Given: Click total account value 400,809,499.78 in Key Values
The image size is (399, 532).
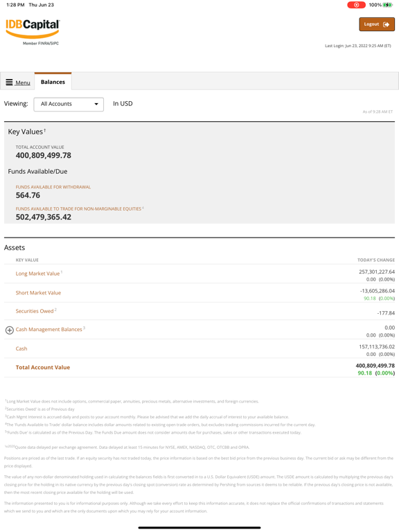Looking at the screenshot, I should point(44,155).
